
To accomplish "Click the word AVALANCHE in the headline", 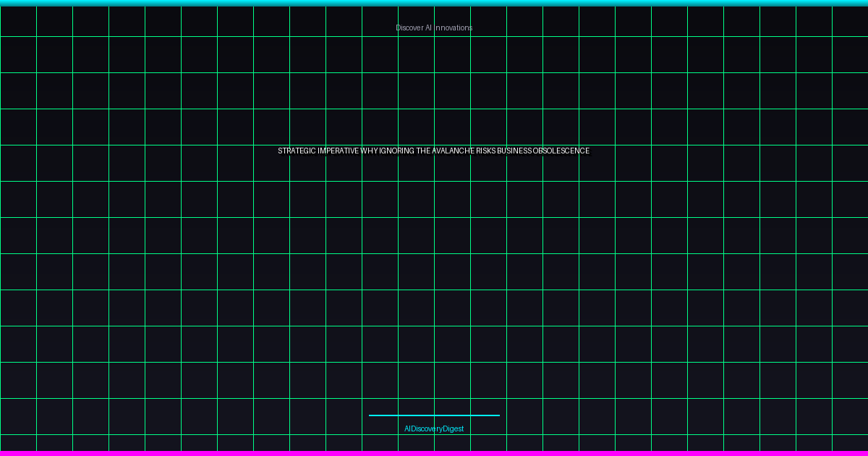I will 454,151.
